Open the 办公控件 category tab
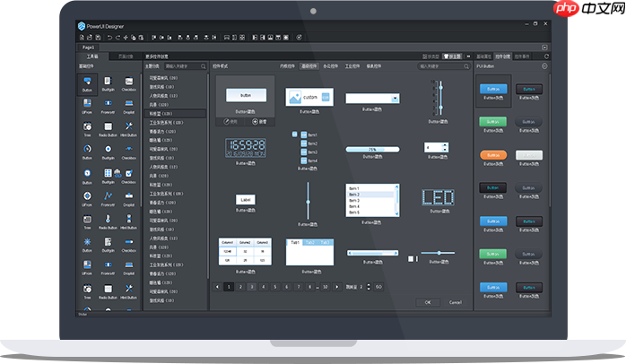This screenshot has width=626, height=364. (331, 66)
